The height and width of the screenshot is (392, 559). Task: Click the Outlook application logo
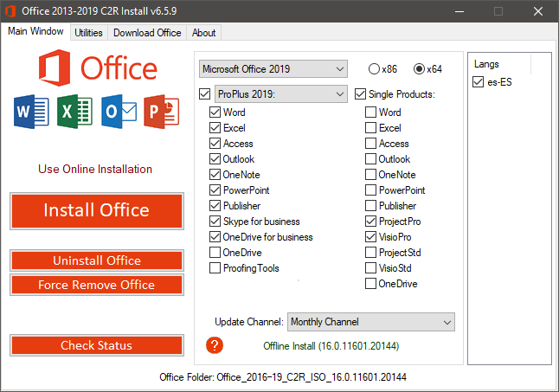(x=119, y=112)
